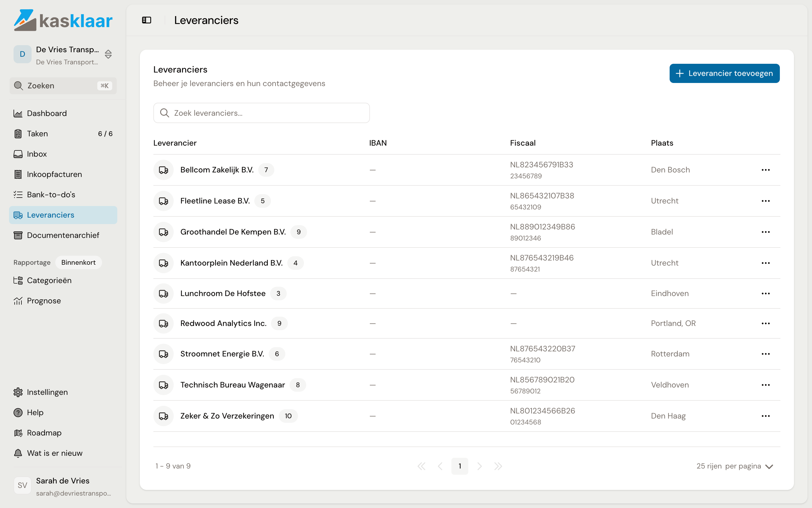Click the kasklaar logo
The image size is (812, 508).
click(63, 20)
